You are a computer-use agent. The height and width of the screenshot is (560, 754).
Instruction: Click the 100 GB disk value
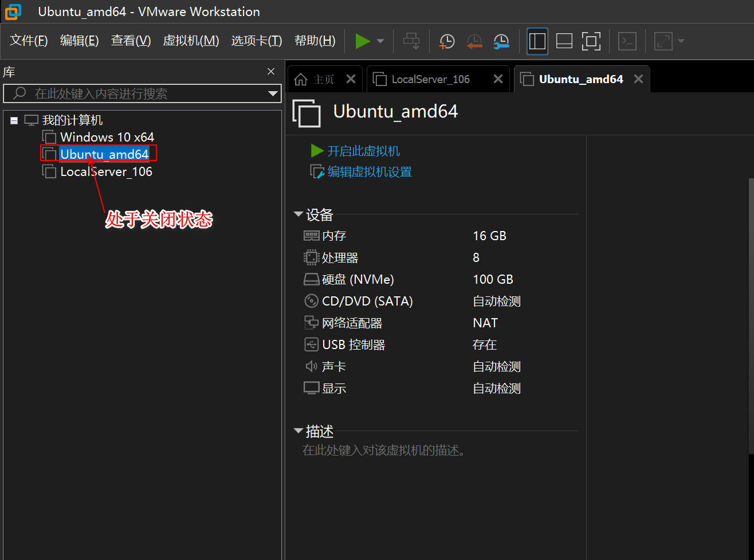click(x=493, y=279)
